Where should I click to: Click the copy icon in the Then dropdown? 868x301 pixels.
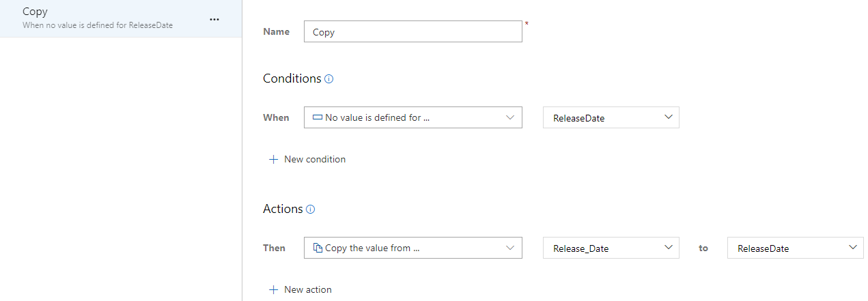pyautogui.click(x=318, y=248)
